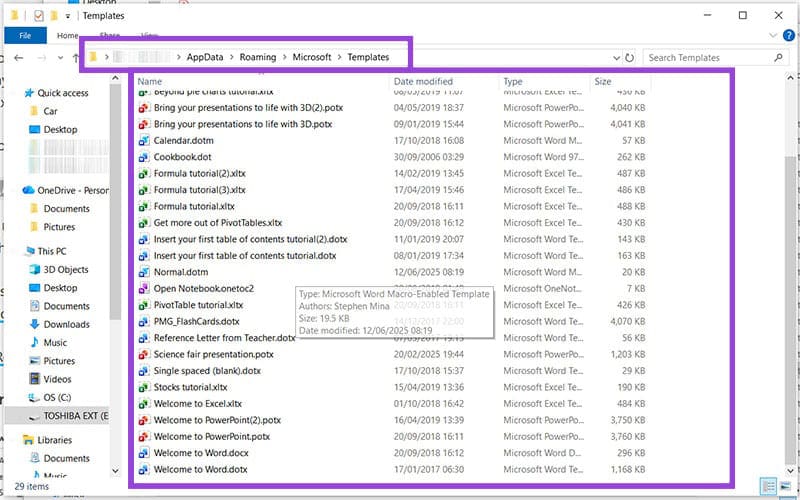Select Science fair presentation.potx icon
This screenshot has width=800, height=500.
[x=144, y=354]
